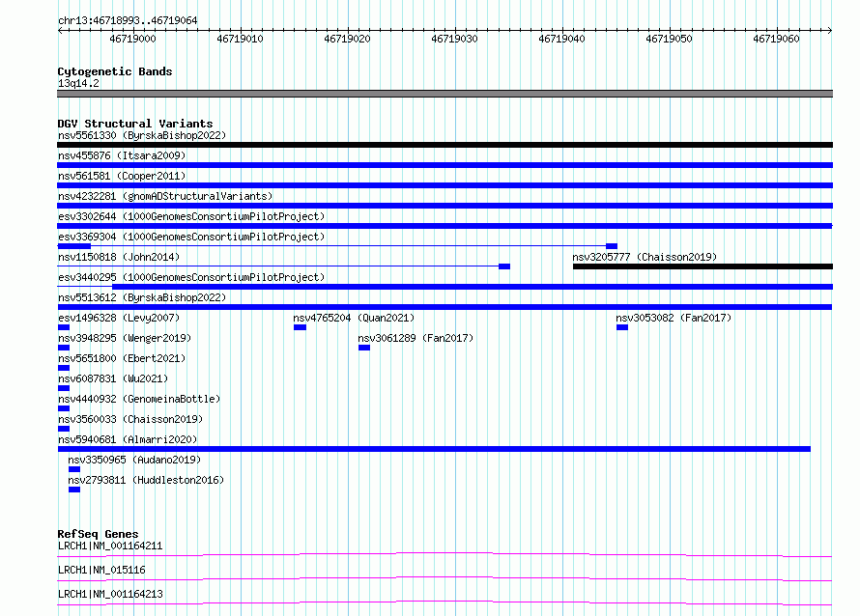Click the Cytogenetic Bands track title

(x=115, y=71)
